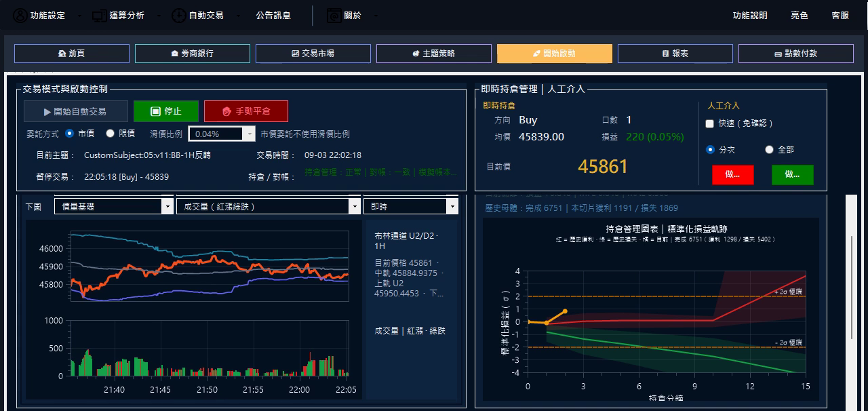Click the clock icon beside 自動交易
868x411 pixels.
178,15
